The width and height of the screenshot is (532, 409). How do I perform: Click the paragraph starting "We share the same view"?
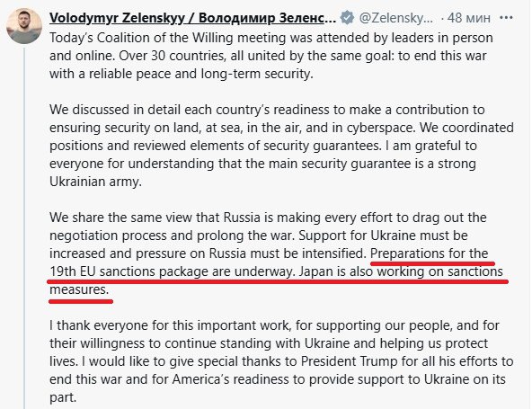pyautogui.click(x=277, y=253)
